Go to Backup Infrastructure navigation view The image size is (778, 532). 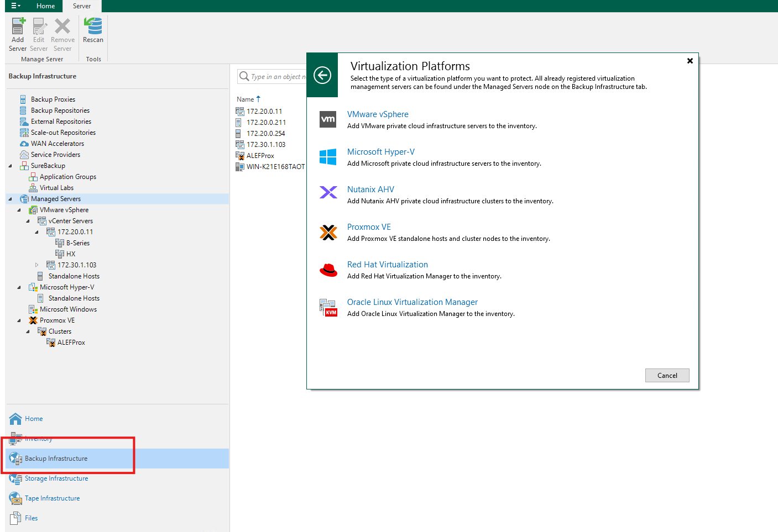tap(117, 459)
